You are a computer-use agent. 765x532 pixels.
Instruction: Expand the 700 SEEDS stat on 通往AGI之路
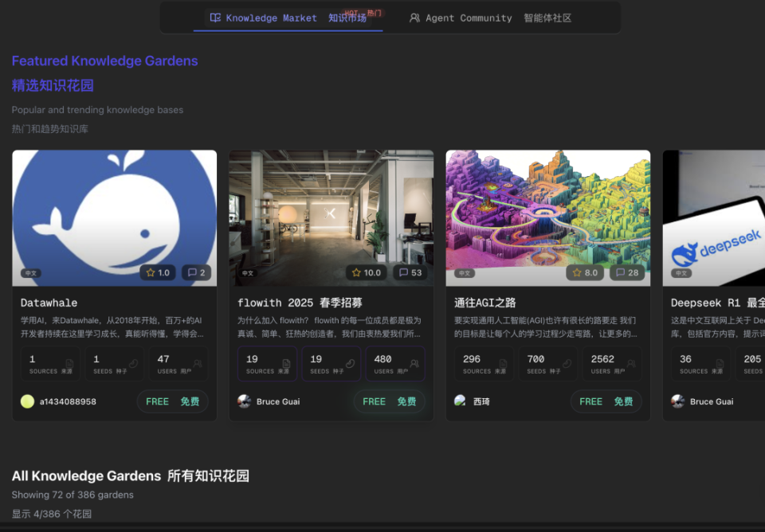(x=548, y=364)
